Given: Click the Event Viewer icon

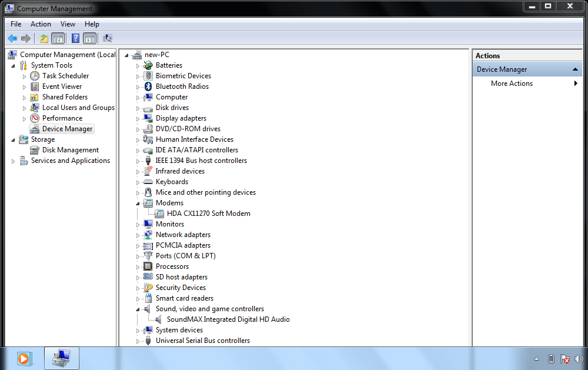Looking at the screenshot, I should [35, 86].
